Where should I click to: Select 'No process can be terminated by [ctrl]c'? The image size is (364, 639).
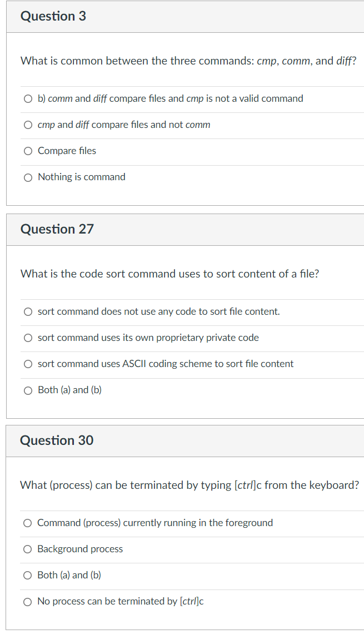point(27,602)
